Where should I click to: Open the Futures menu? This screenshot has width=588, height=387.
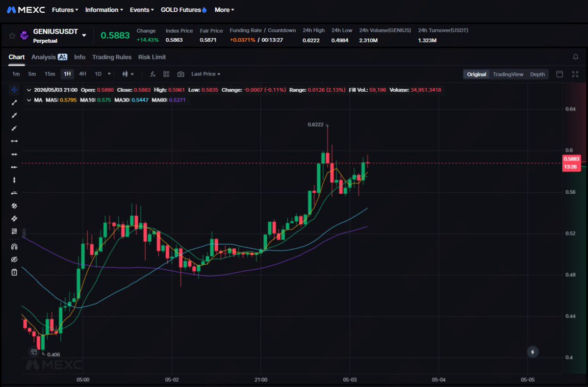point(65,10)
